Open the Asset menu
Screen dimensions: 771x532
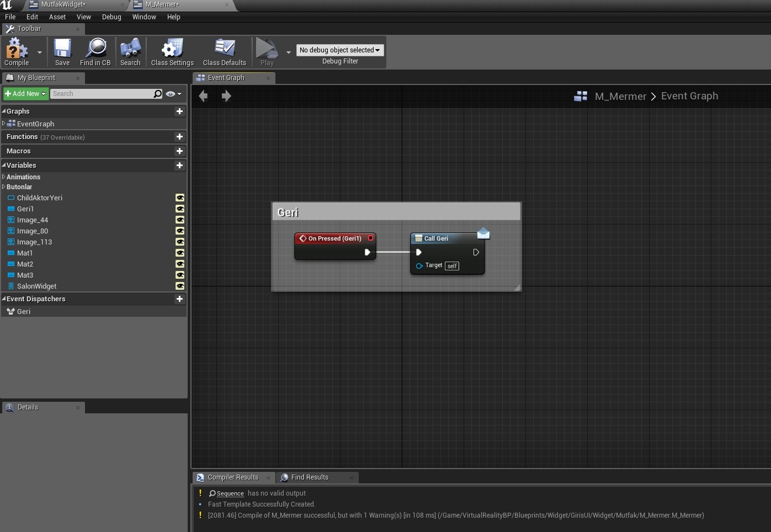(57, 17)
